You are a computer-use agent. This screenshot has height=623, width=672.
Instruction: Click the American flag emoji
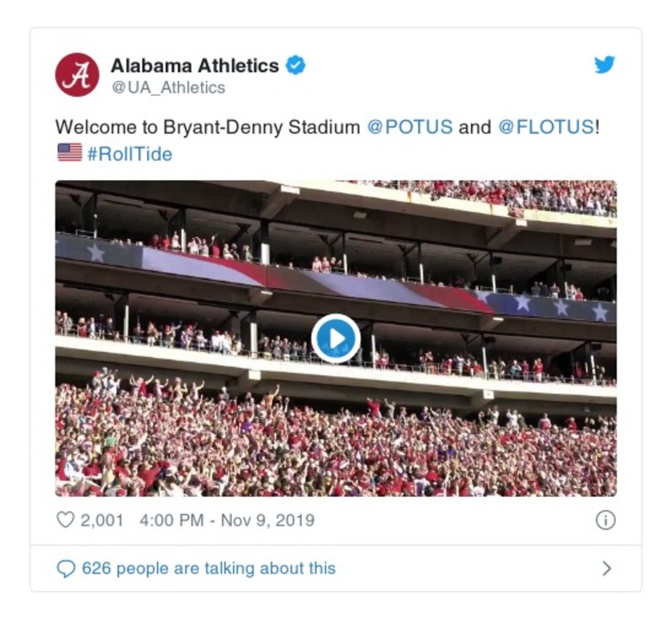tap(69, 152)
